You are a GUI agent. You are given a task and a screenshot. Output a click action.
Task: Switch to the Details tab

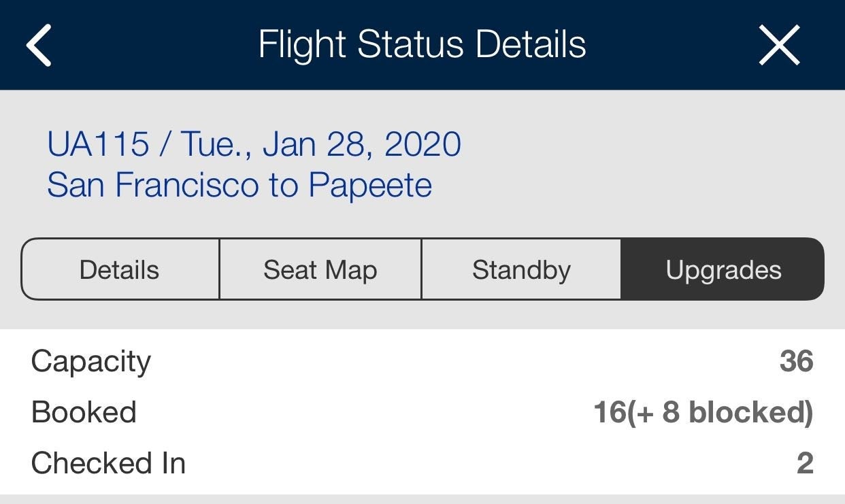(120, 270)
